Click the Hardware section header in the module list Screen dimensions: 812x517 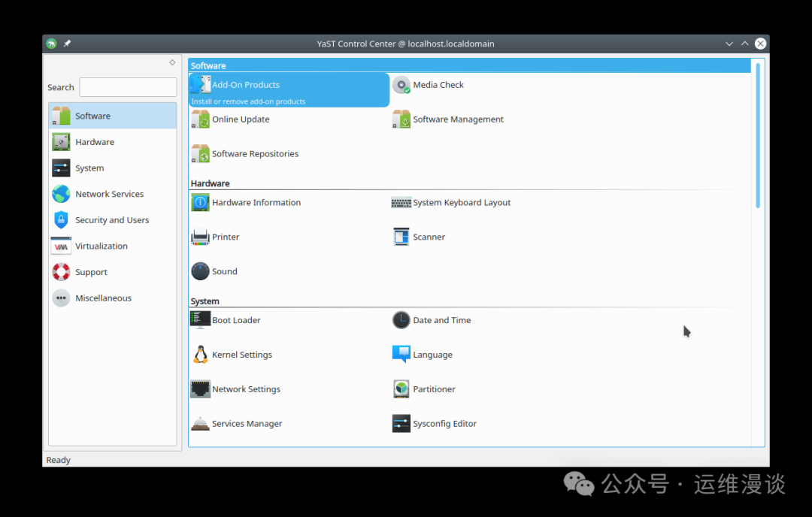[211, 183]
